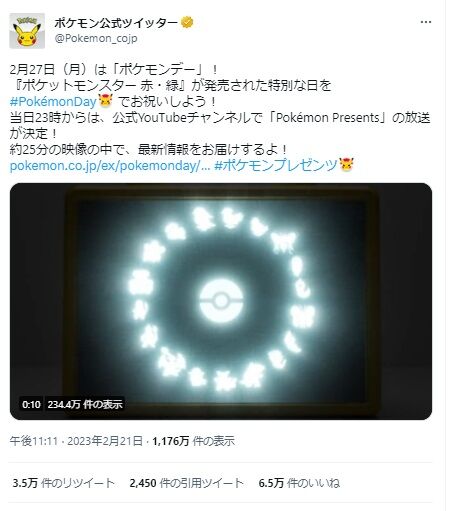Click the gold verified badge
Viewport: 451px width, 511px height.
[187, 23]
